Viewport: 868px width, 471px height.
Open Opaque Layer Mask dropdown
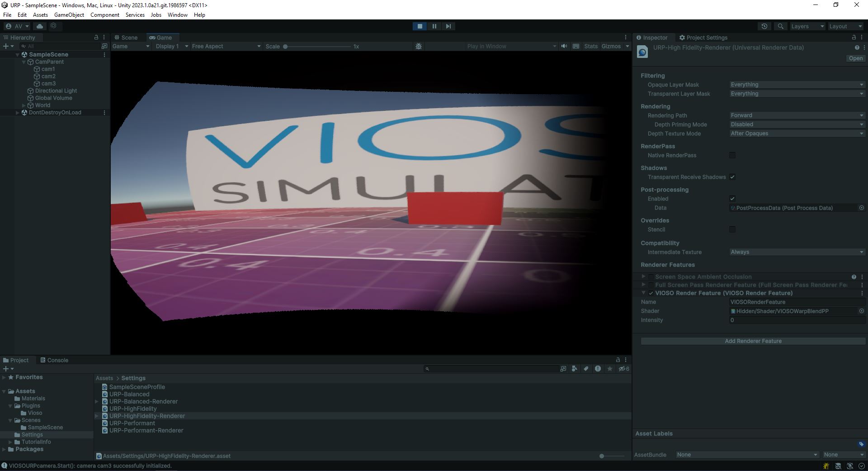[797, 85]
